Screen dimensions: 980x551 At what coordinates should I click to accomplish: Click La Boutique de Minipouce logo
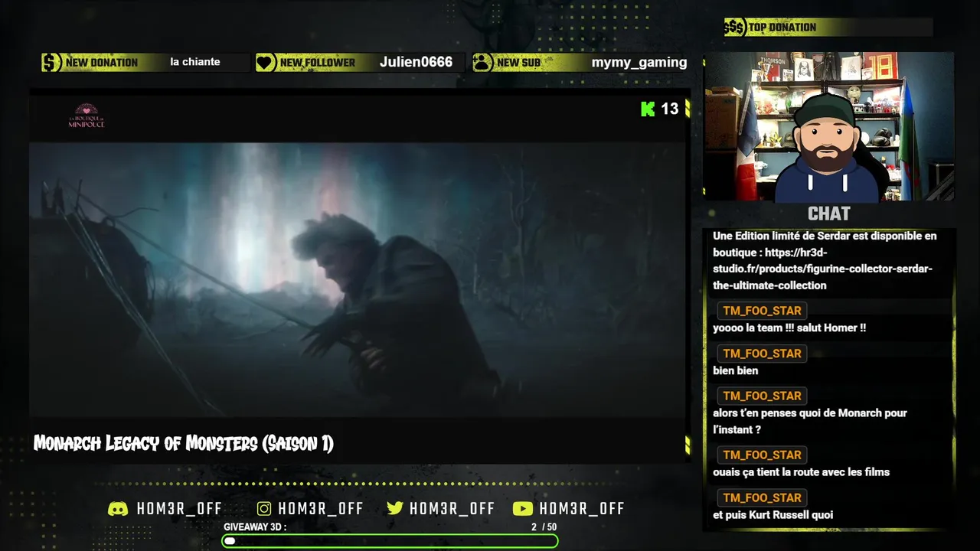click(x=87, y=116)
